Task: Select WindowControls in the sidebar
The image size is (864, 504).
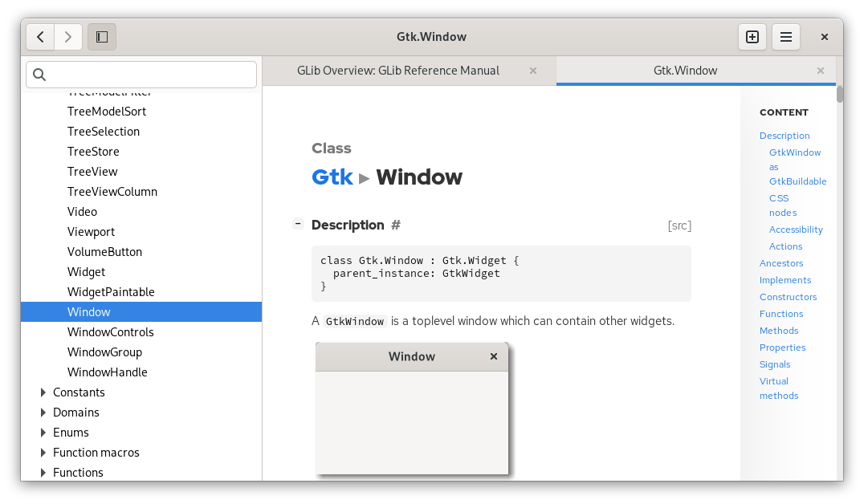Action: click(x=111, y=332)
